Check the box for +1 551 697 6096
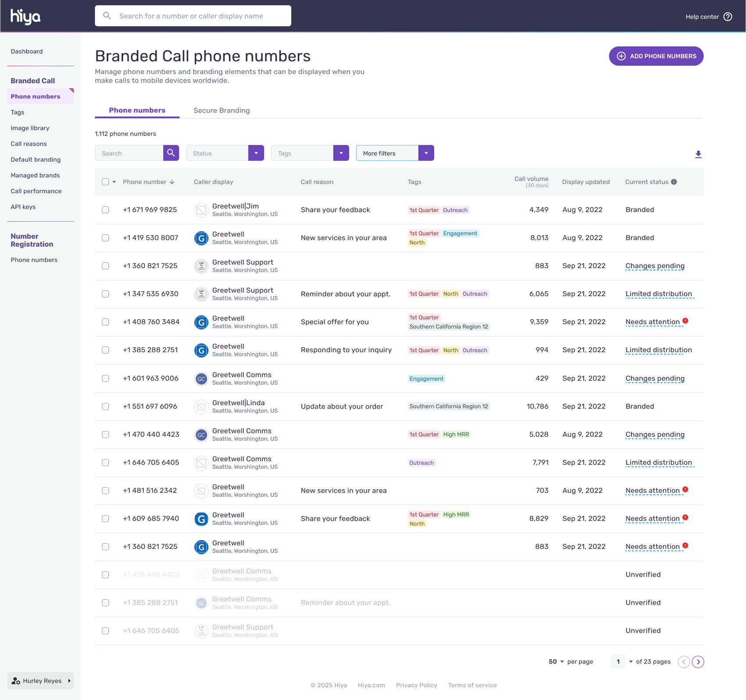The image size is (746, 700). click(105, 407)
